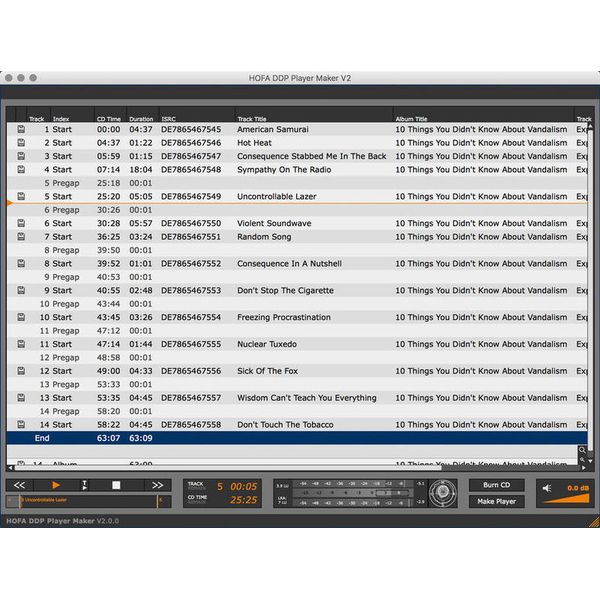This screenshot has height=600, width=600.
Task: Click the ISRC column header
Action: [x=196, y=119]
